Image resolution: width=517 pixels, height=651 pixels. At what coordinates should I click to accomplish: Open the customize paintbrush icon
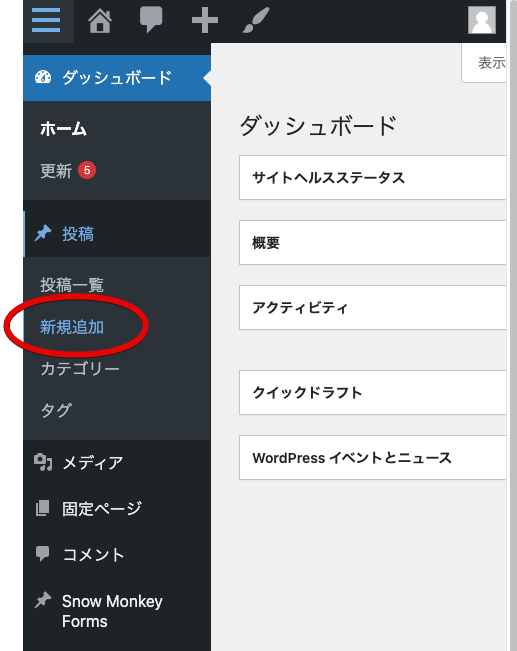click(x=256, y=20)
